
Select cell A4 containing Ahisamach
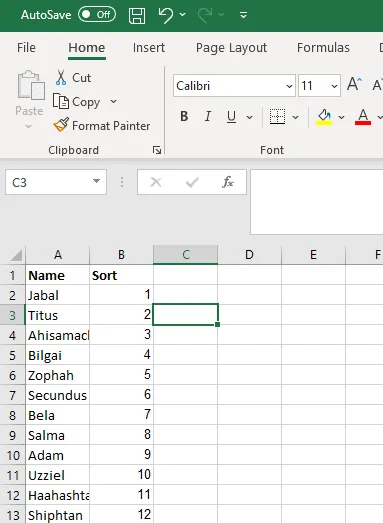point(58,335)
